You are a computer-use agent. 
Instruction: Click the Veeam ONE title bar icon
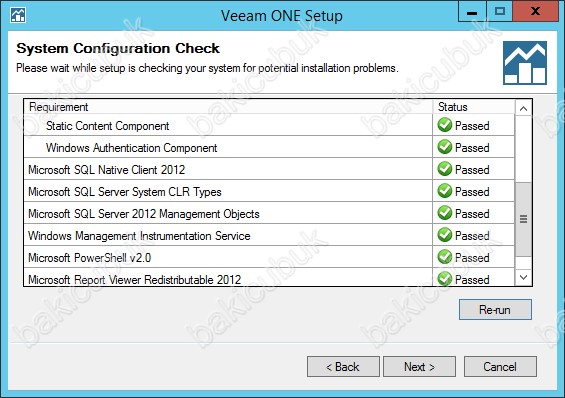pos(18,15)
